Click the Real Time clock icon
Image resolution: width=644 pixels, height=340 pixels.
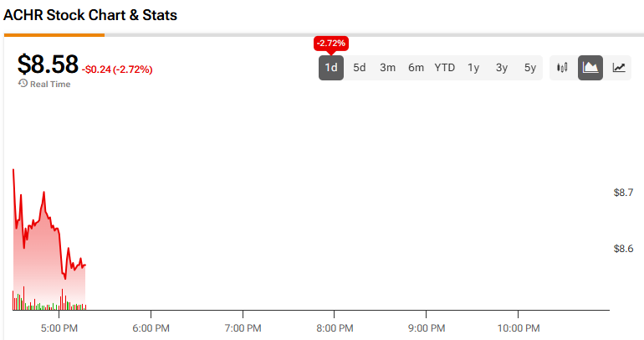tap(23, 84)
